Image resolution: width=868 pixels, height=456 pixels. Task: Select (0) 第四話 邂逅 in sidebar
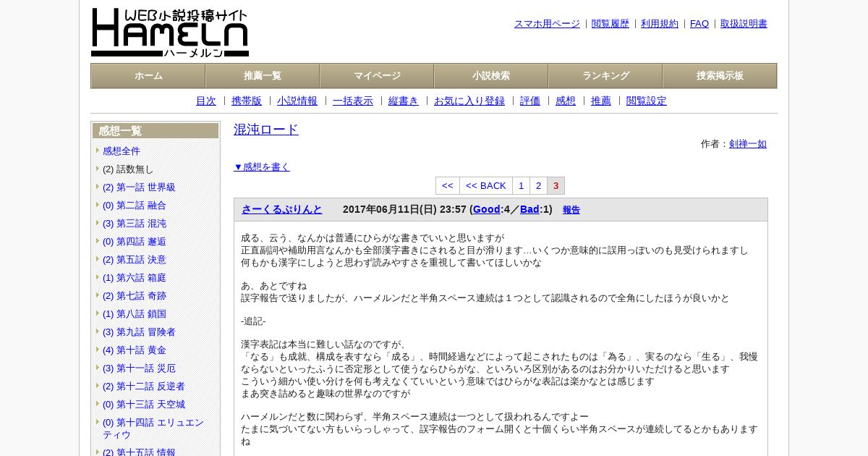coord(135,242)
